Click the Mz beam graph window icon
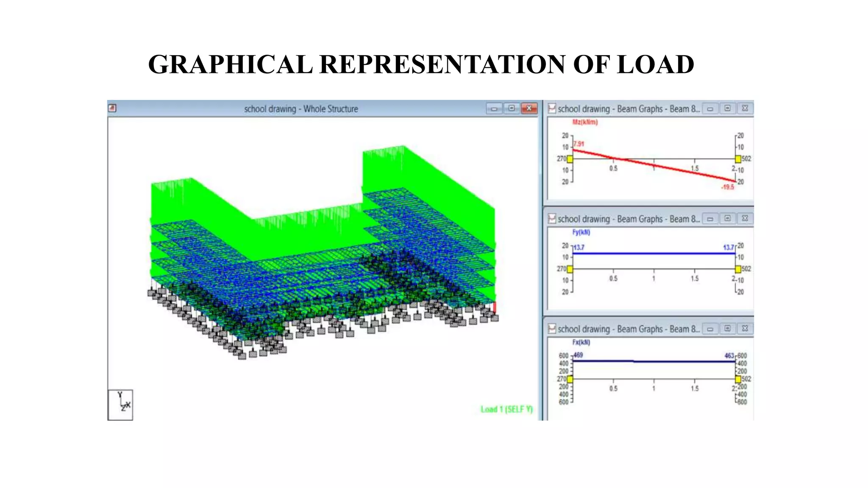868x488 pixels. pos(551,108)
